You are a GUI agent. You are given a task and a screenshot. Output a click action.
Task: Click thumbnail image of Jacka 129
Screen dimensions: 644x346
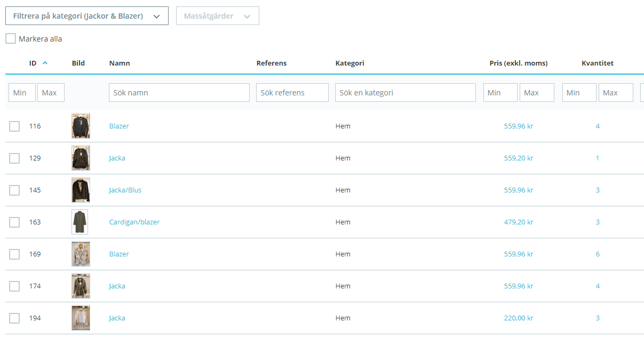point(81,158)
